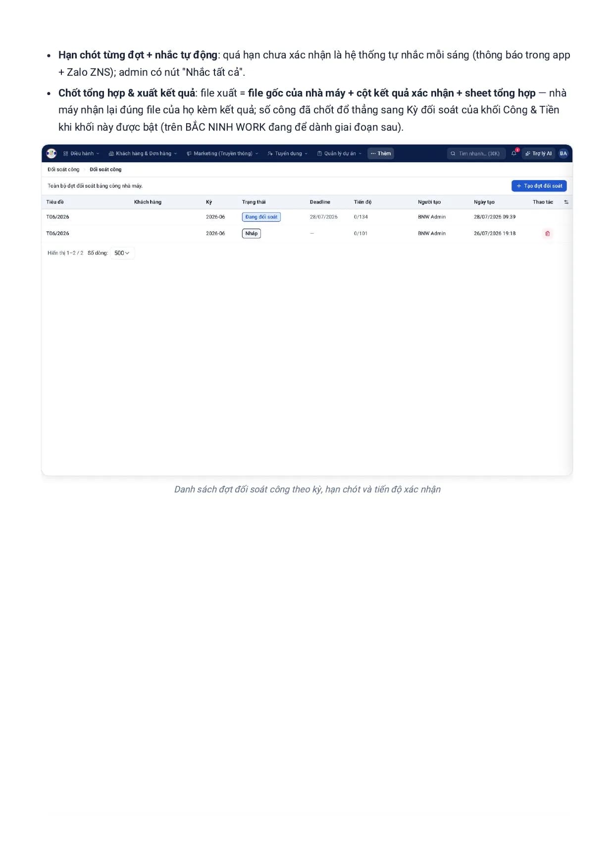Open T06/2026 row with Đang đối soát status
The image size is (614, 868).
[x=307, y=217]
